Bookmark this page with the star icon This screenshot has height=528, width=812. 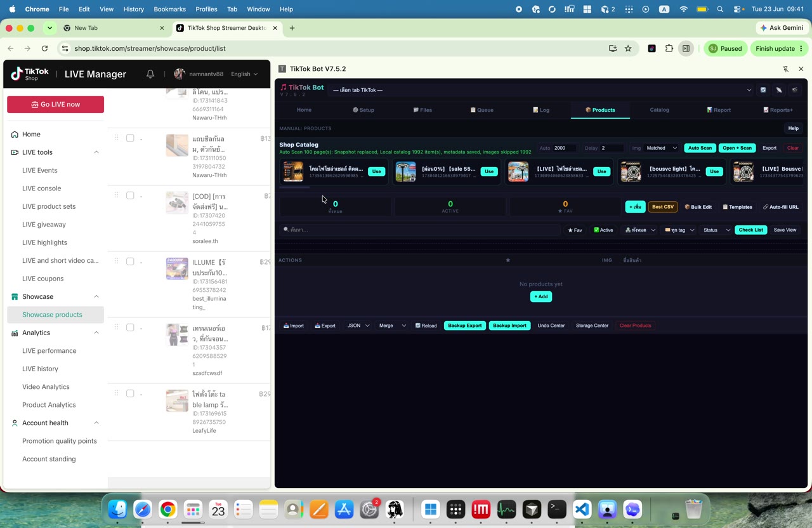coord(628,48)
